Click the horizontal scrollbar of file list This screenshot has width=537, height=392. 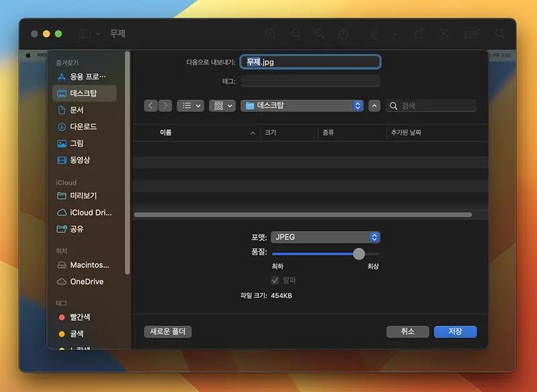tap(303, 215)
